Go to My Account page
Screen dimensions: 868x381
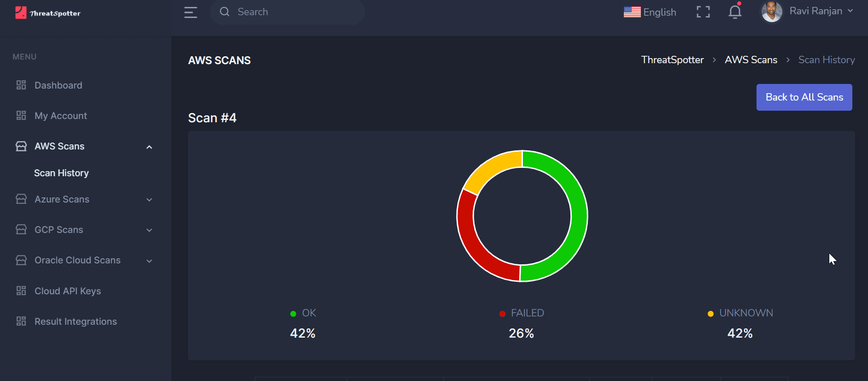61,116
